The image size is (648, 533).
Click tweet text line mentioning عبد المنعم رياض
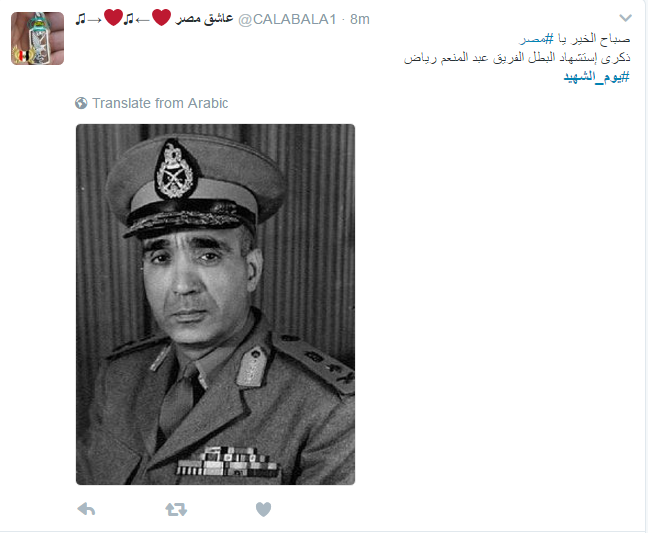click(517, 58)
